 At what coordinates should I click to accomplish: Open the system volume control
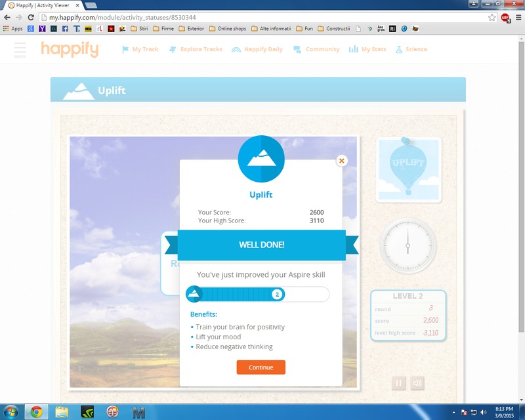483,412
